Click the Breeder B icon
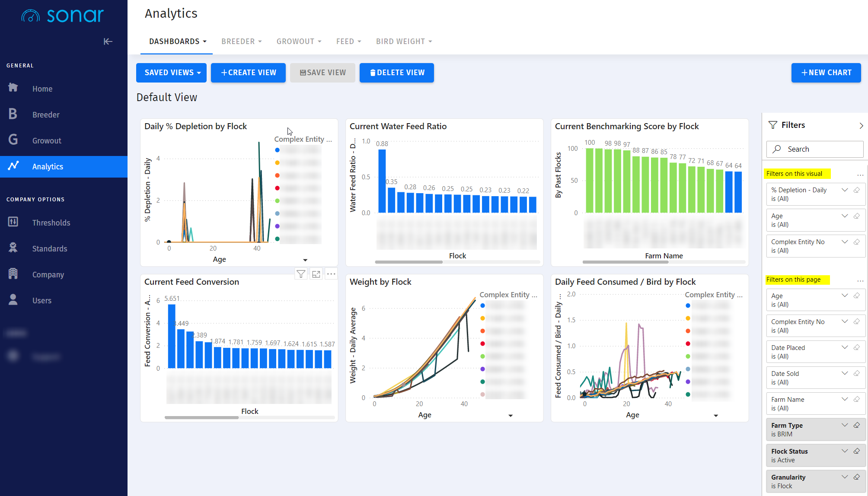This screenshot has width=868, height=496. (13, 114)
